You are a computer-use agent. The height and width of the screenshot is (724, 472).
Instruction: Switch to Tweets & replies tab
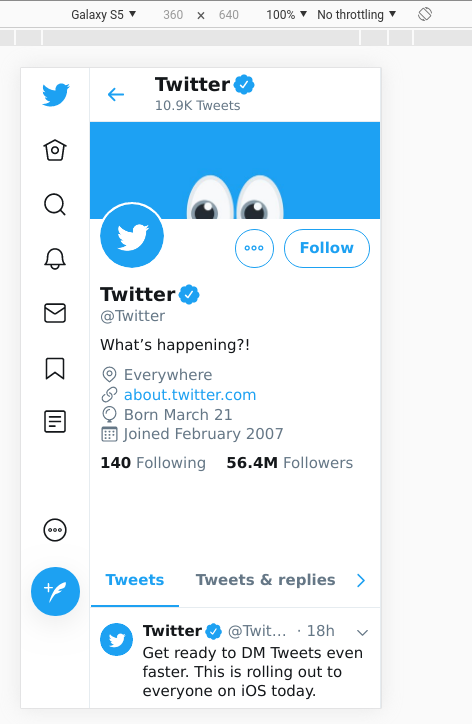pos(266,580)
